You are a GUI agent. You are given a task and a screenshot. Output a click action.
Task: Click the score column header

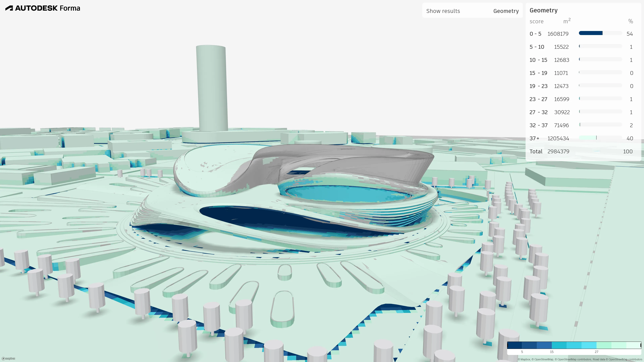(536, 21)
